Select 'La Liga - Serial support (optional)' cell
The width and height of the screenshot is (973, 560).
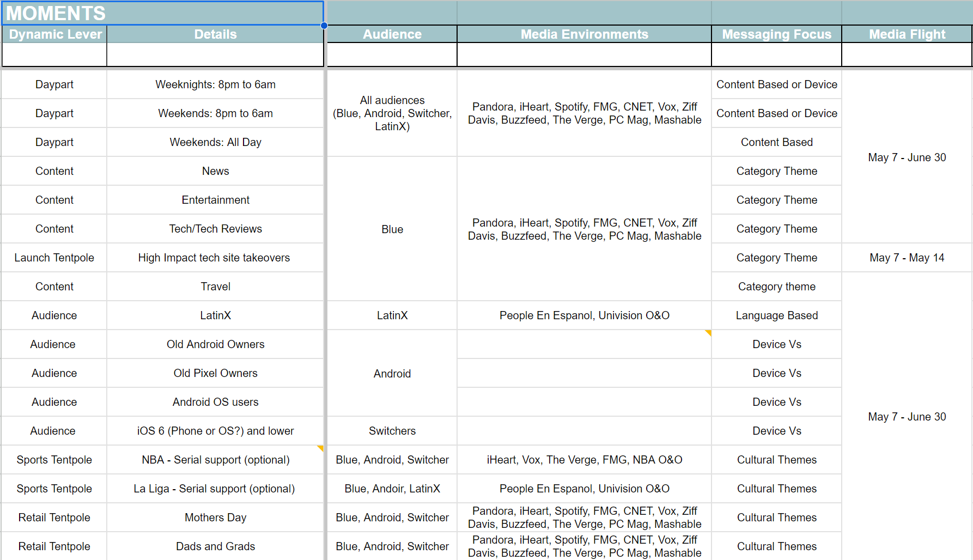(215, 489)
